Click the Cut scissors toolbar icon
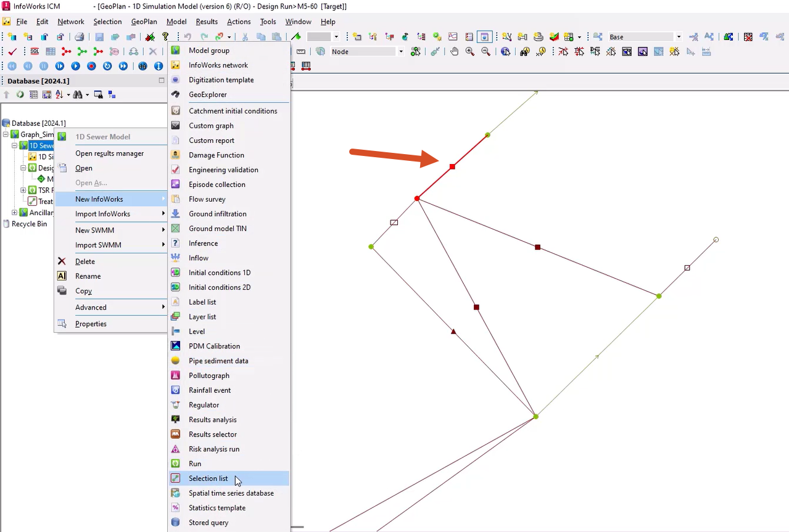The height and width of the screenshot is (532, 789). coord(245,37)
